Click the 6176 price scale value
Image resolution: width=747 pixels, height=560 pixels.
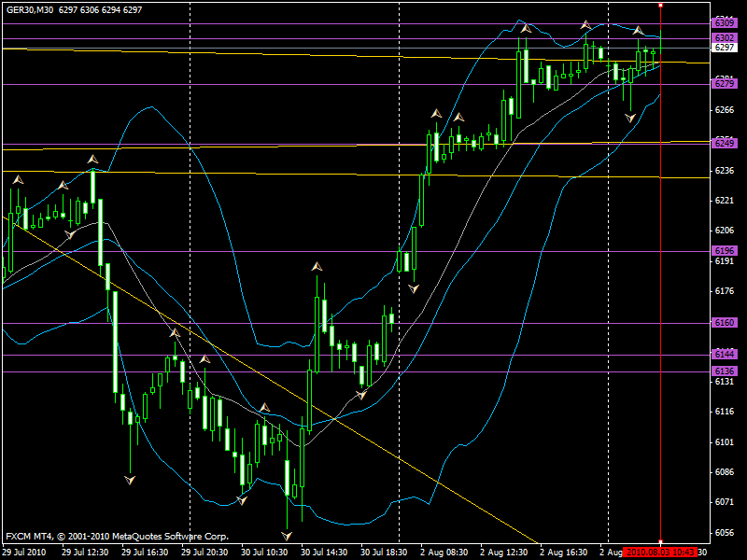725,291
